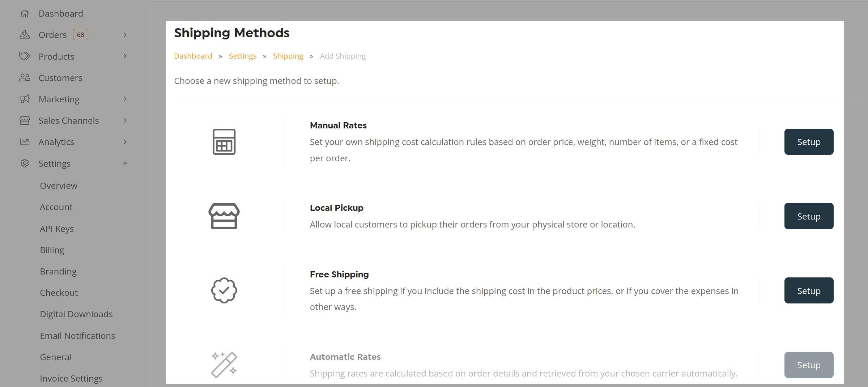
Task: Click the Dashboard home icon in sidebar
Action: [x=25, y=14]
